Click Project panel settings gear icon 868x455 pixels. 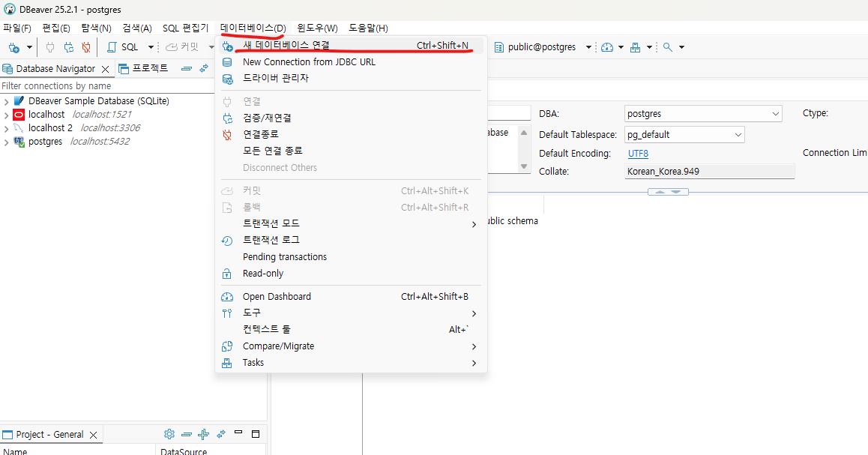click(x=169, y=434)
